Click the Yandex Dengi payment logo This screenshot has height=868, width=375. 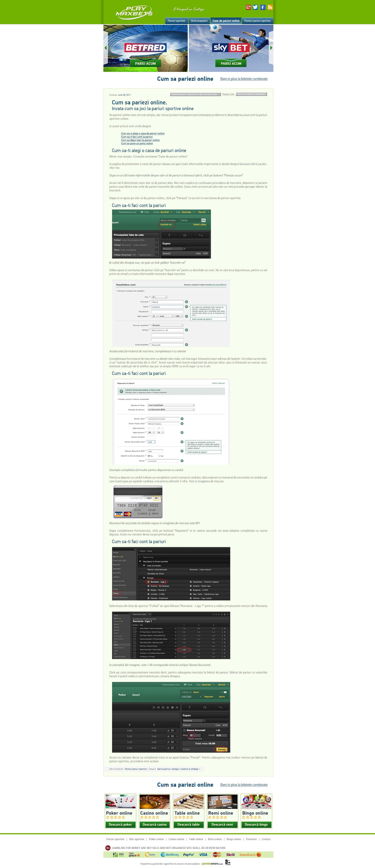point(135,855)
